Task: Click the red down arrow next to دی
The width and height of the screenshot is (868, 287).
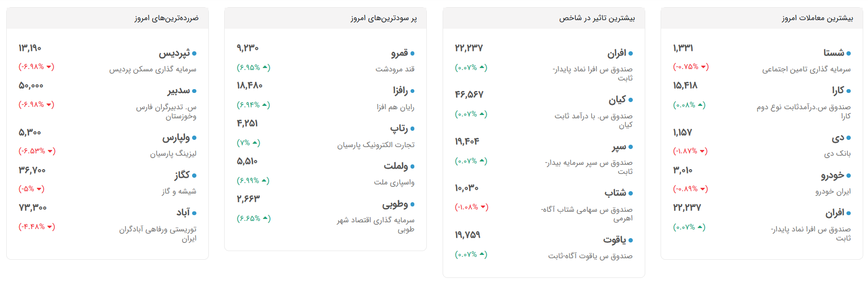Action: [703, 151]
